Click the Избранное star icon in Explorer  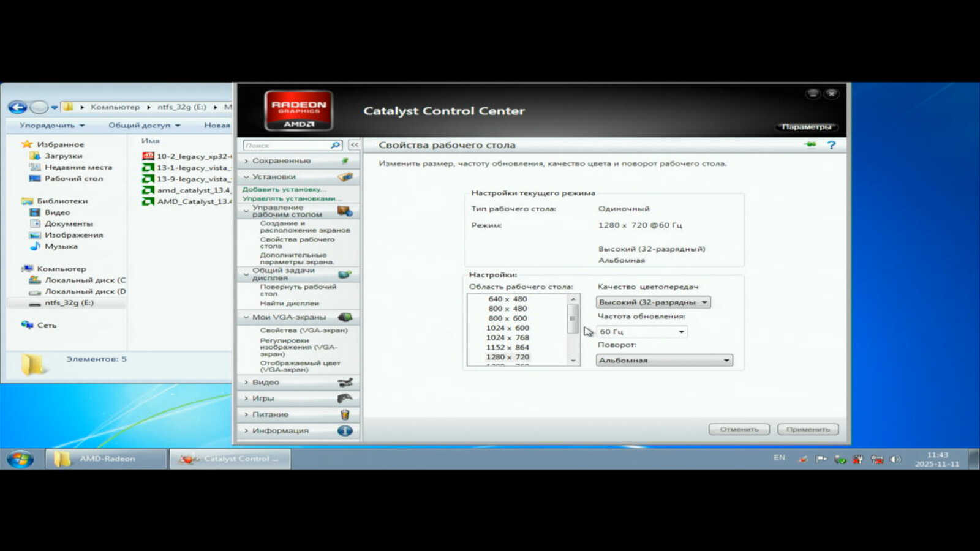pos(27,144)
